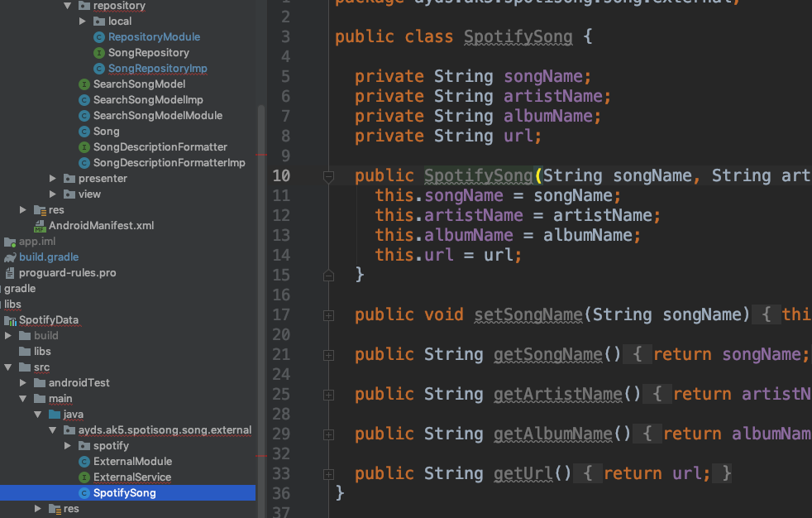Unfold the setSongName method
The image size is (812, 518).
(328, 315)
